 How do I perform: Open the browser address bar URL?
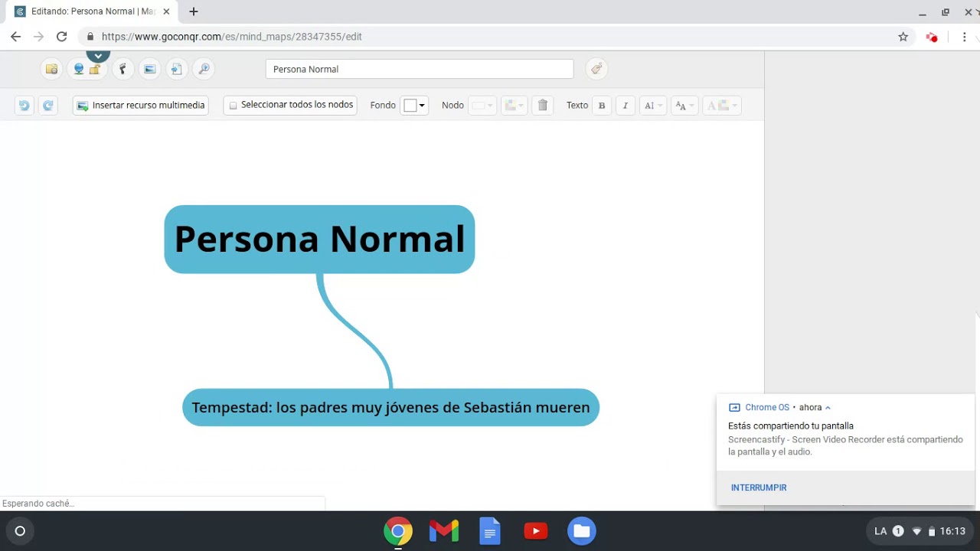[x=232, y=36]
